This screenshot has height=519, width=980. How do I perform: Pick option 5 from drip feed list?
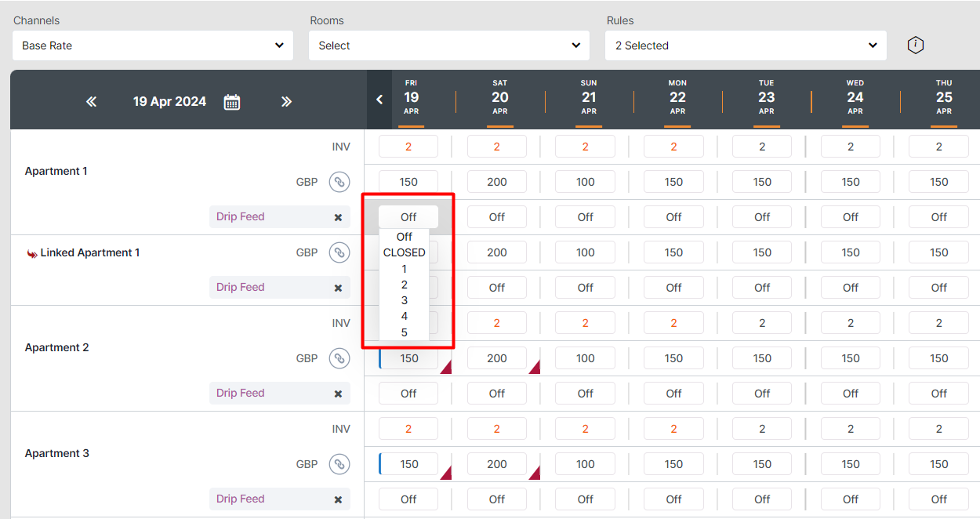pos(405,332)
